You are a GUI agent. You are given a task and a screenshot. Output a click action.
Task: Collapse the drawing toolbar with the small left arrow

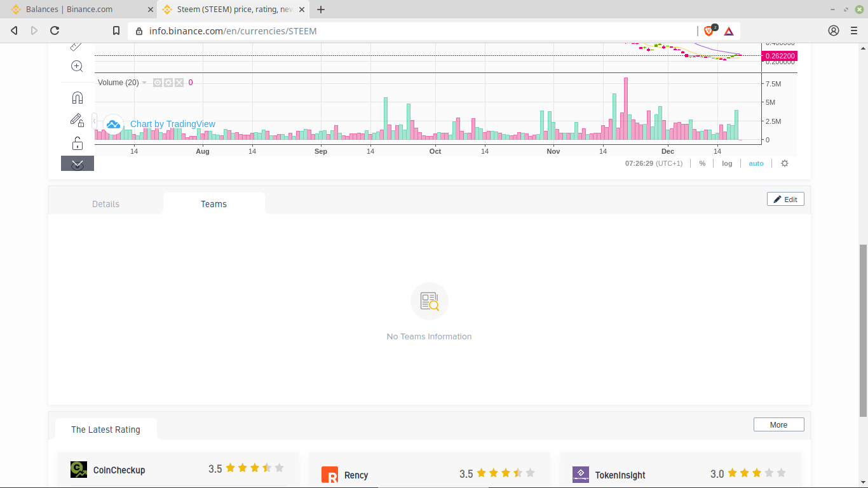point(94,120)
